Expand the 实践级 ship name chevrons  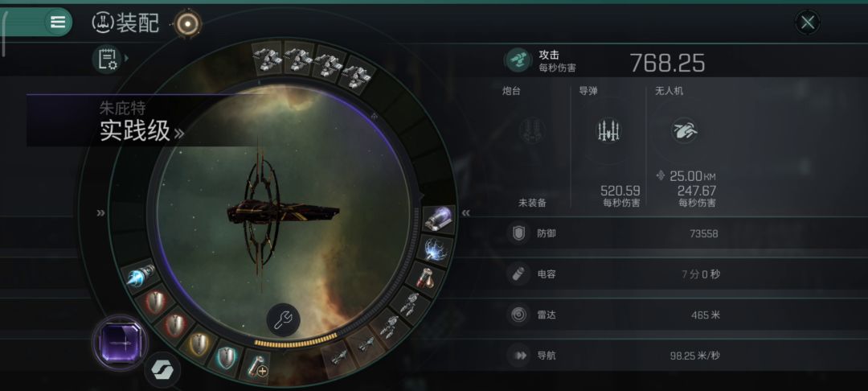[178, 134]
